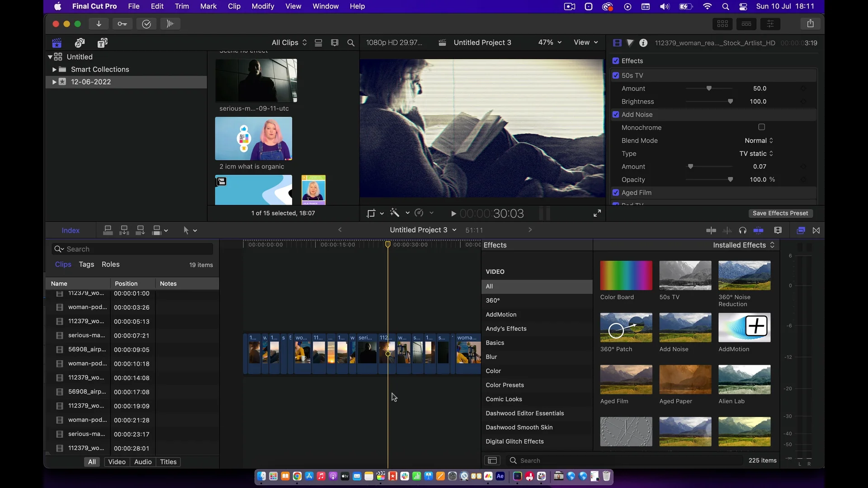This screenshot has width=868, height=488.
Task: Open the 47% viewer zoom dropdown
Action: [x=550, y=42]
